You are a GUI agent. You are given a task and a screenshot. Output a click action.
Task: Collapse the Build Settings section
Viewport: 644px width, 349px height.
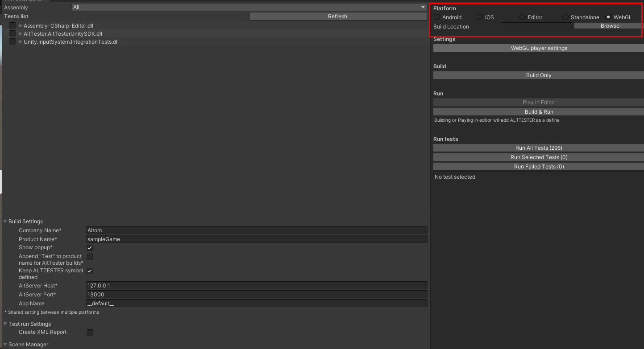[x=4, y=221]
